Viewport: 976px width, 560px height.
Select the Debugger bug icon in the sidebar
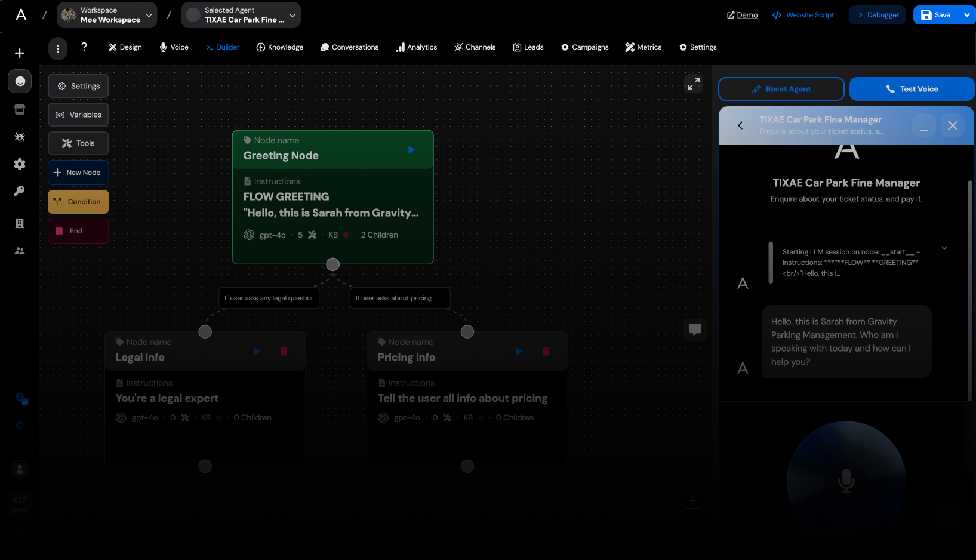point(20,137)
